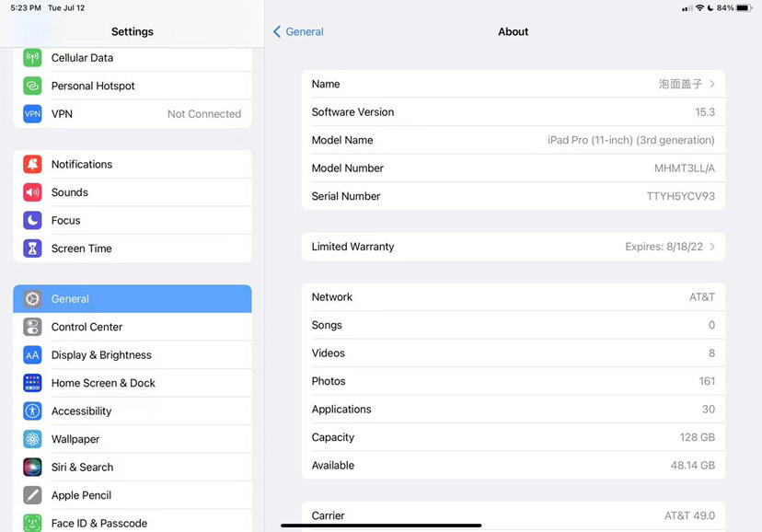
Task: Open the Name row chevron
Action: pos(712,84)
